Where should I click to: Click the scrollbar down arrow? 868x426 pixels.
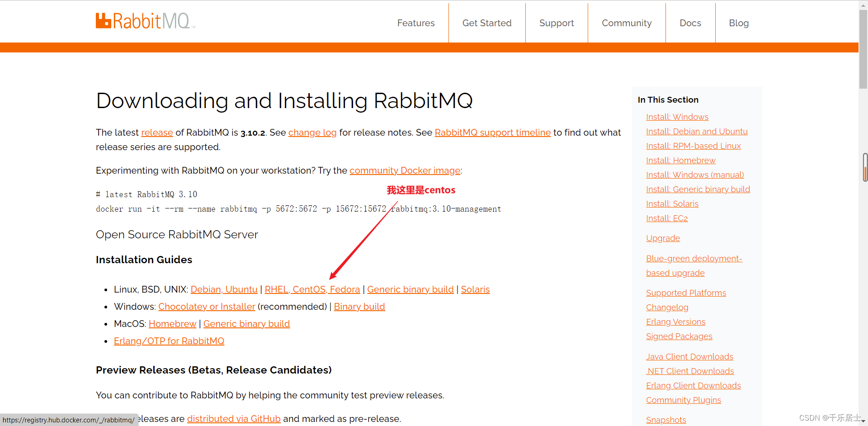pyautogui.click(x=863, y=421)
